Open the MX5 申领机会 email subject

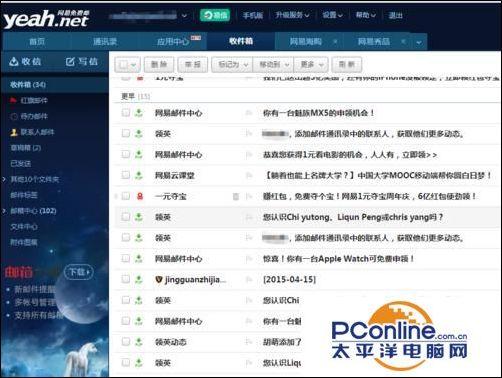(319, 113)
